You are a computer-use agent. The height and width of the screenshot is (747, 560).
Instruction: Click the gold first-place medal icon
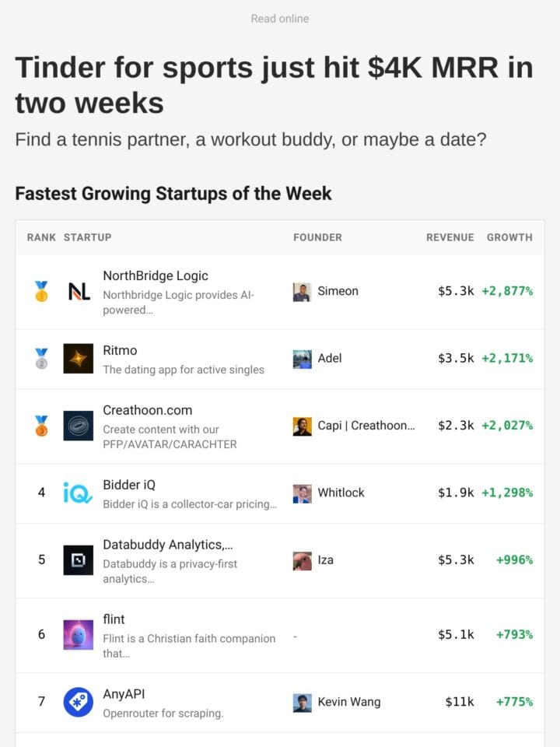point(41,291)
